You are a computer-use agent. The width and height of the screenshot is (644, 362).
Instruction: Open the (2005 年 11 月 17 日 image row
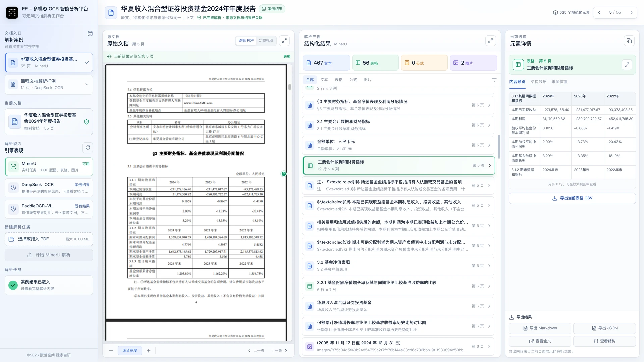click(398, 346)
